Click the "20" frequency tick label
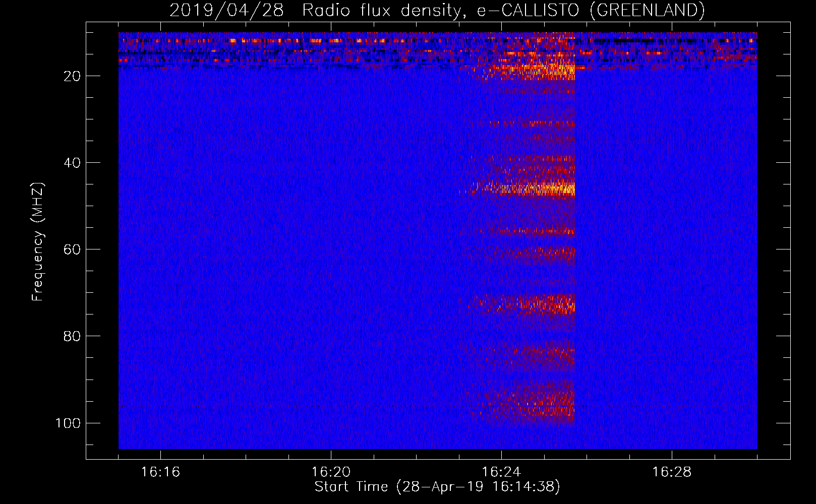 pyautogui.click(x=73, y=76)
